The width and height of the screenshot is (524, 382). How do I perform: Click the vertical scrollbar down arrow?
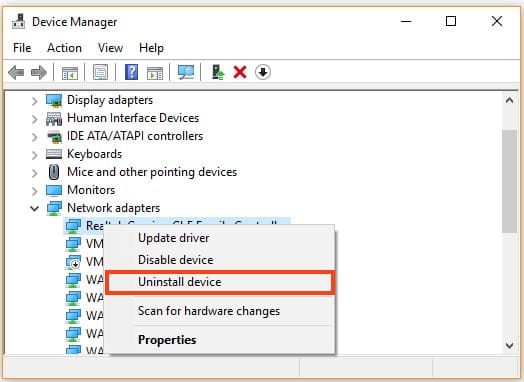pyautogui.click(x=510, y=345)
